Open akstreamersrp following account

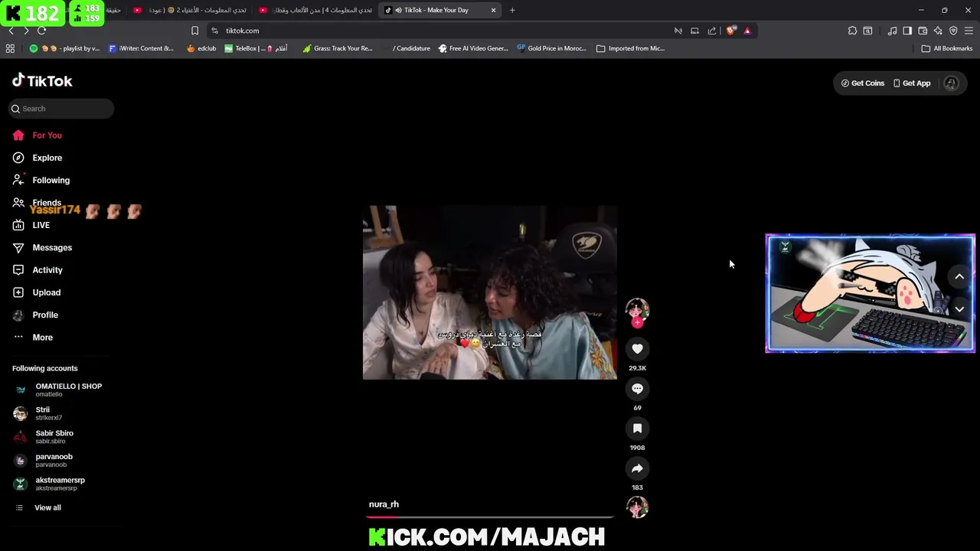51,484
